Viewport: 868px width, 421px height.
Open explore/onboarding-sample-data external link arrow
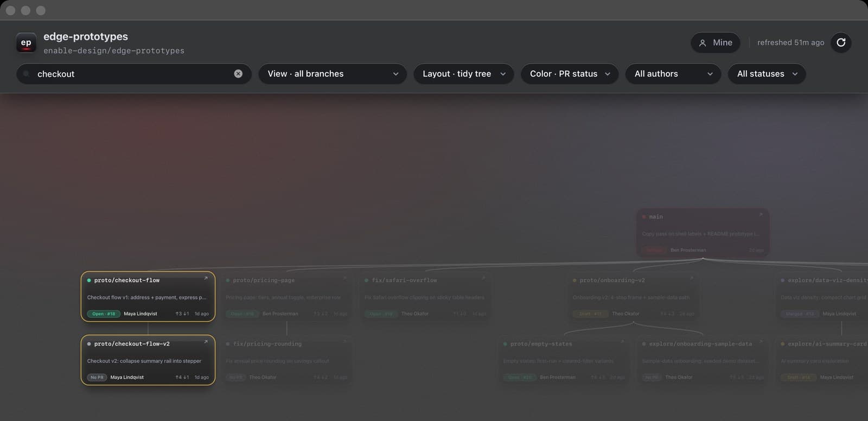[761, 342]
